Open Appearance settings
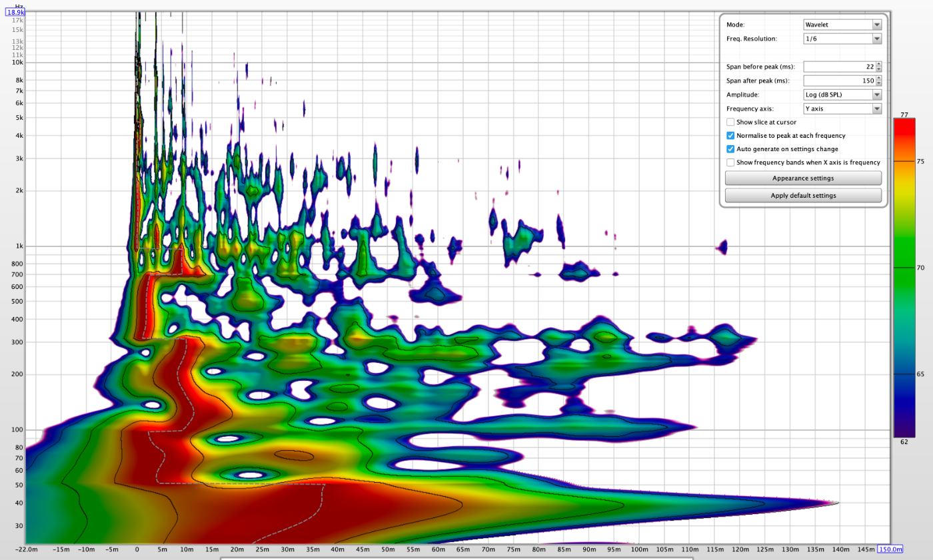Image resolution: width=933 pixels, height=560 pixels. click(802, 178)
